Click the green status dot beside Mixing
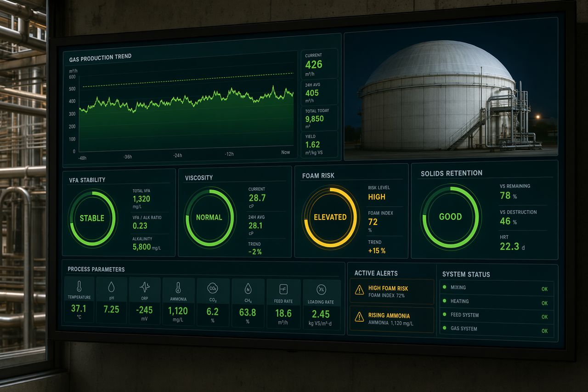 pos(444,287)
